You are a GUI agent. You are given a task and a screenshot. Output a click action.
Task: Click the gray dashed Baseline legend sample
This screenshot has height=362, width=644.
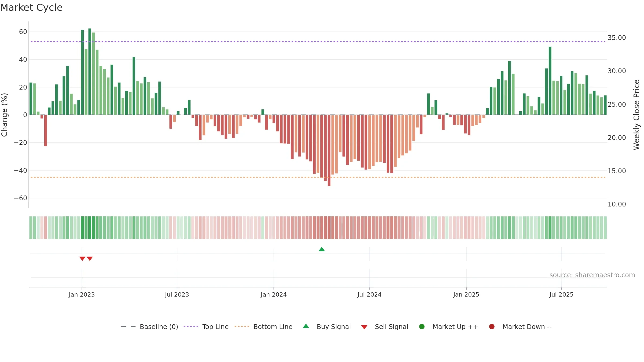(x=128, y=327)
